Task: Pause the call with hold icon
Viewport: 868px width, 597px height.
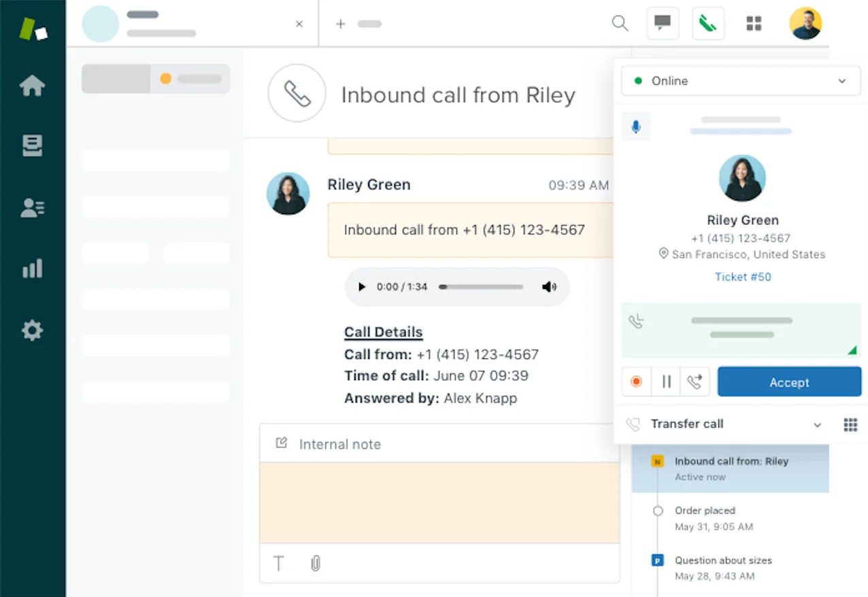Action: [x=666, y=382]
